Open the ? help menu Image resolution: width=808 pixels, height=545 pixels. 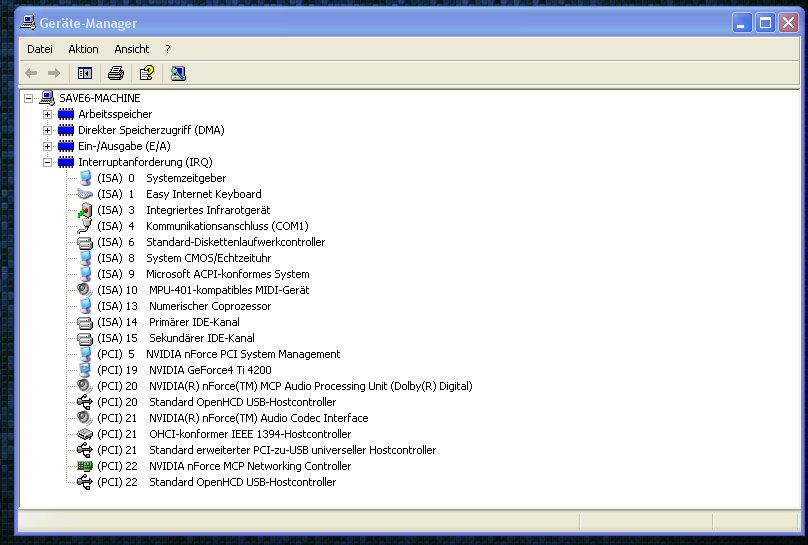point(167,49)
